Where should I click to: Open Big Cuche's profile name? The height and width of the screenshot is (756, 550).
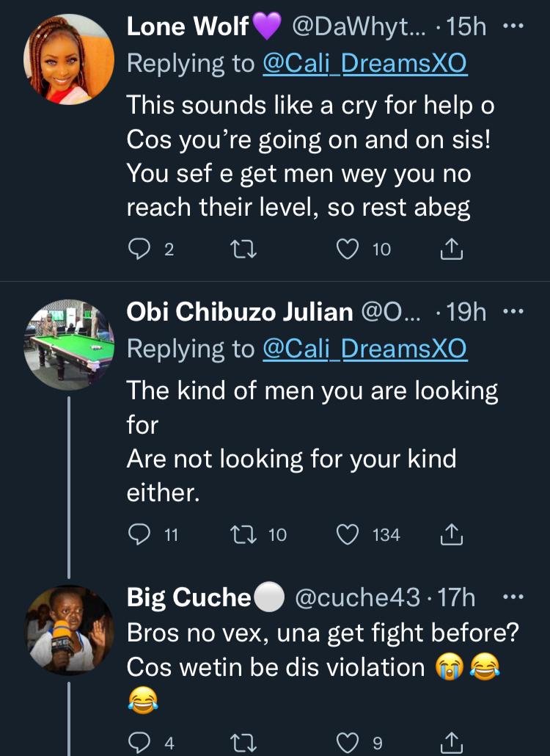pyautogui.click(x=188, y=598)
